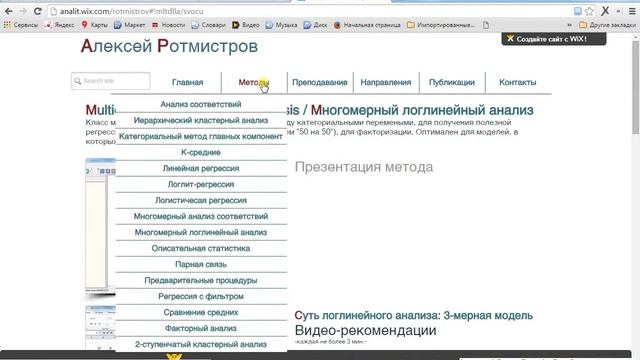640x360 pixels.
Task: Select Линейная регрессия menu item
Action: tap(201, 168)
